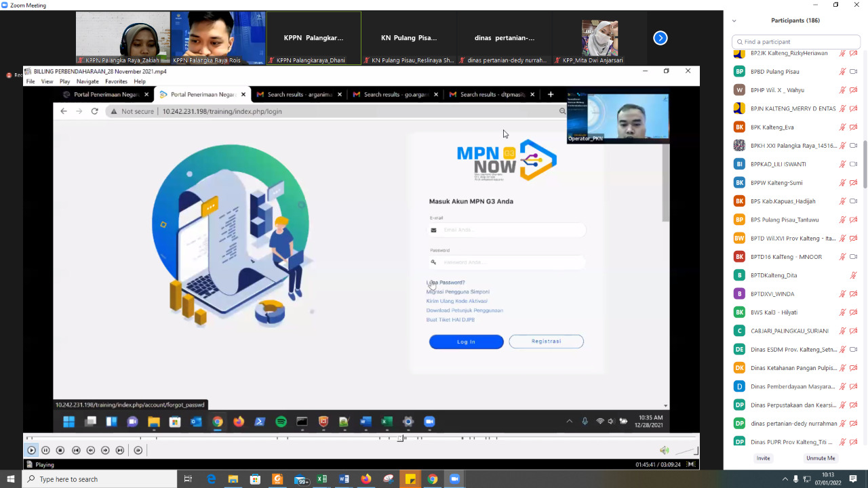
Task: Open Navigate menu in the media player
Action: [87, 81]
